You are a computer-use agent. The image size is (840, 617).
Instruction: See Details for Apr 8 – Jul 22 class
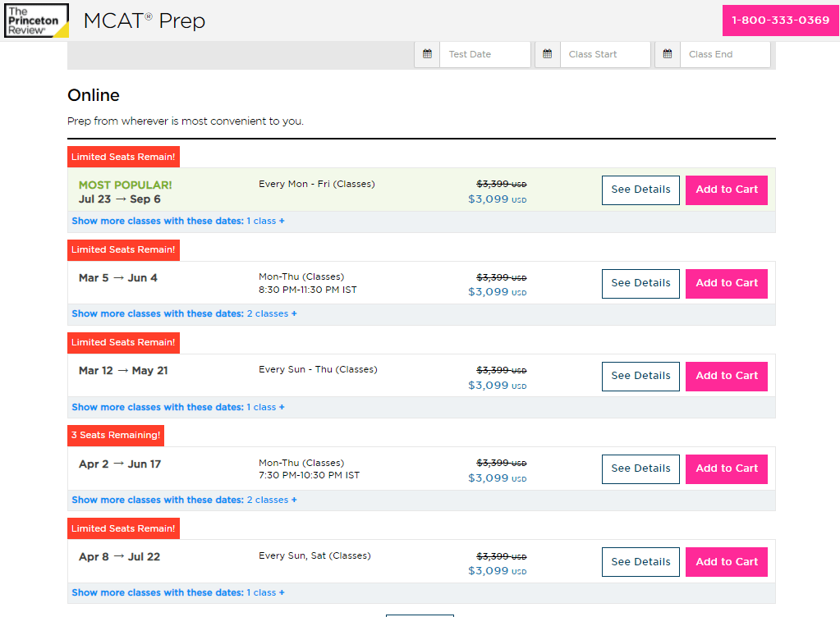640,562
